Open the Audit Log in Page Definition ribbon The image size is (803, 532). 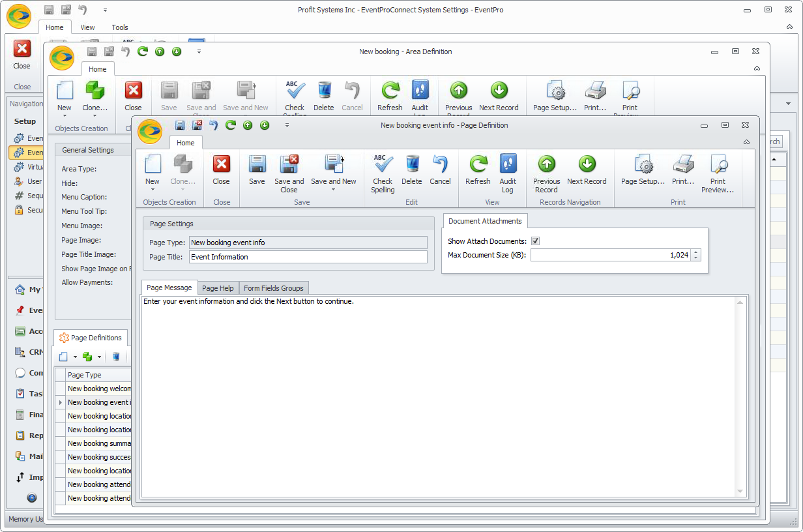(508, 174)
